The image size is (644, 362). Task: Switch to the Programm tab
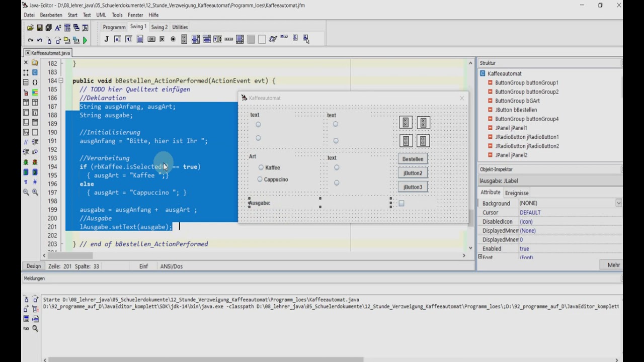click(x=114, y=27)
